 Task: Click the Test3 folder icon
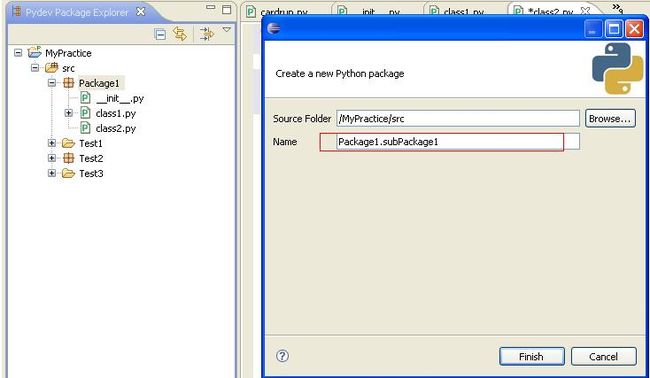click(x=68, y=173)
